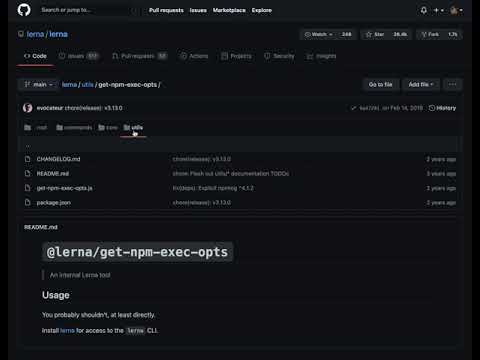Select the Code tab
The width and height of the screenshot is (480, 360).
tap(35, 56)
